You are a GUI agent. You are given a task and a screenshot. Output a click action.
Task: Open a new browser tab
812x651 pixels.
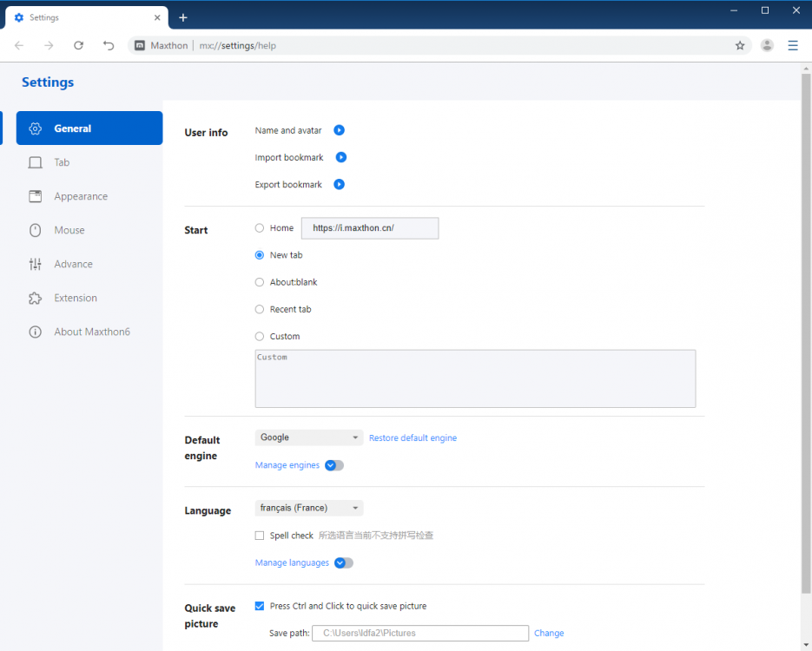pos(182,16)
